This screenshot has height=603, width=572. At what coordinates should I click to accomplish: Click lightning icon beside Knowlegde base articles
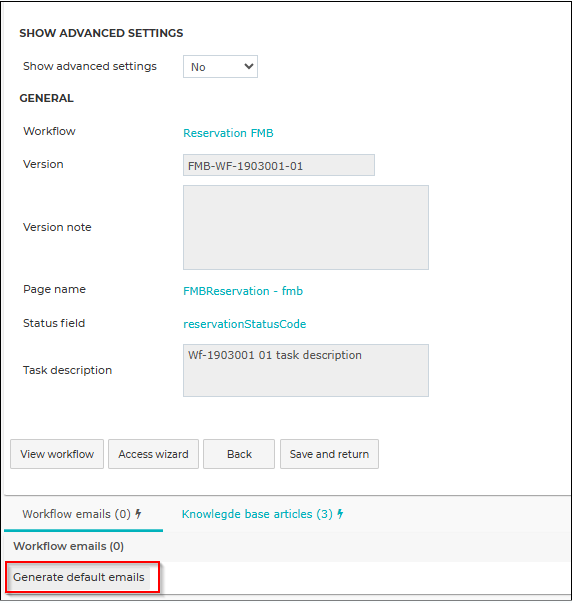[x=340, y=514]
